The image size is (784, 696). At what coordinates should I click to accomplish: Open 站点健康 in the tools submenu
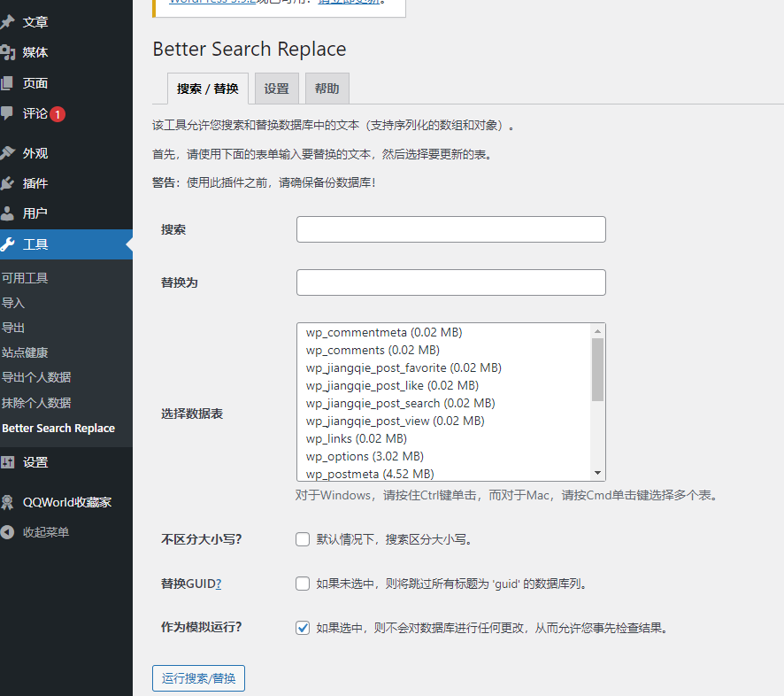pos(25,352)
